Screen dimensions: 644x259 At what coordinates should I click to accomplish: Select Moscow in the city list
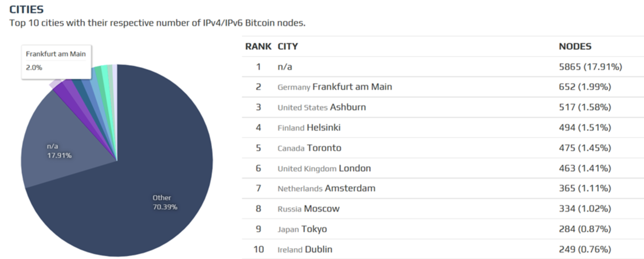coord(321,209)
